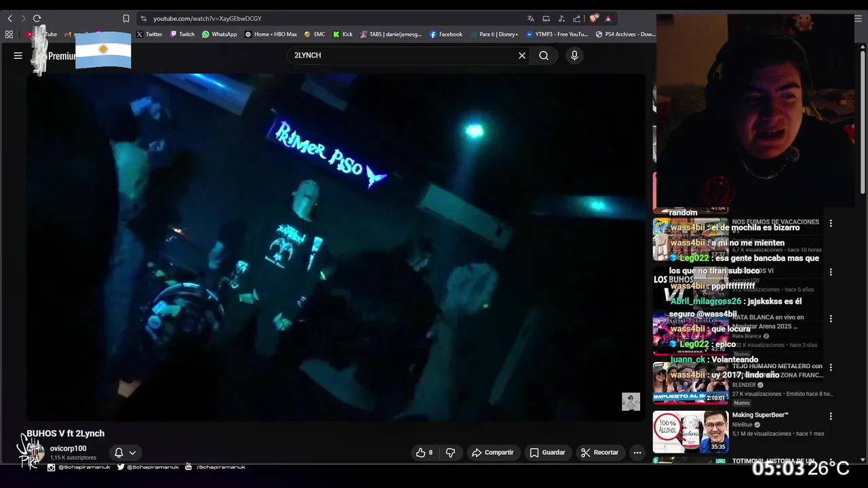Open the translate page icon

click(x=530, y=18)
